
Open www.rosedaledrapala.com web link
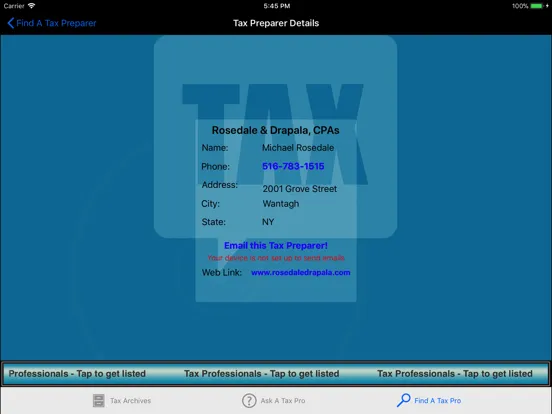tap(301, 272)
